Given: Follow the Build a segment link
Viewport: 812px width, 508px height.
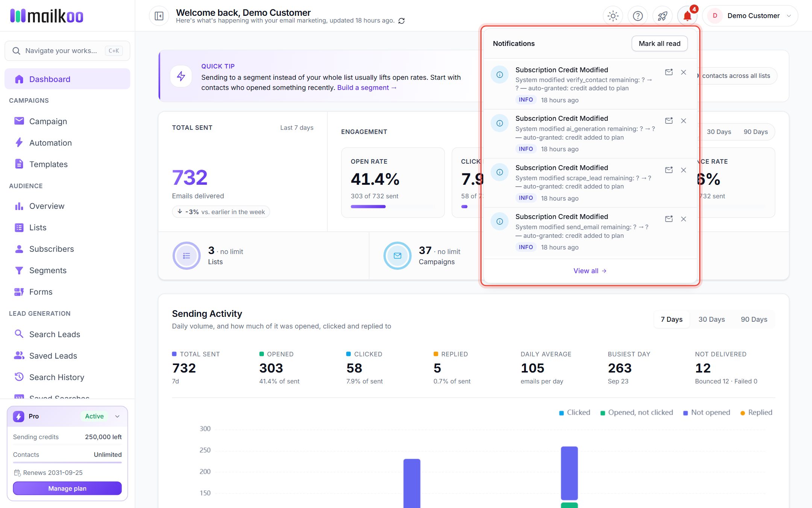Looking at the screenshot, I should click(367, 88).
